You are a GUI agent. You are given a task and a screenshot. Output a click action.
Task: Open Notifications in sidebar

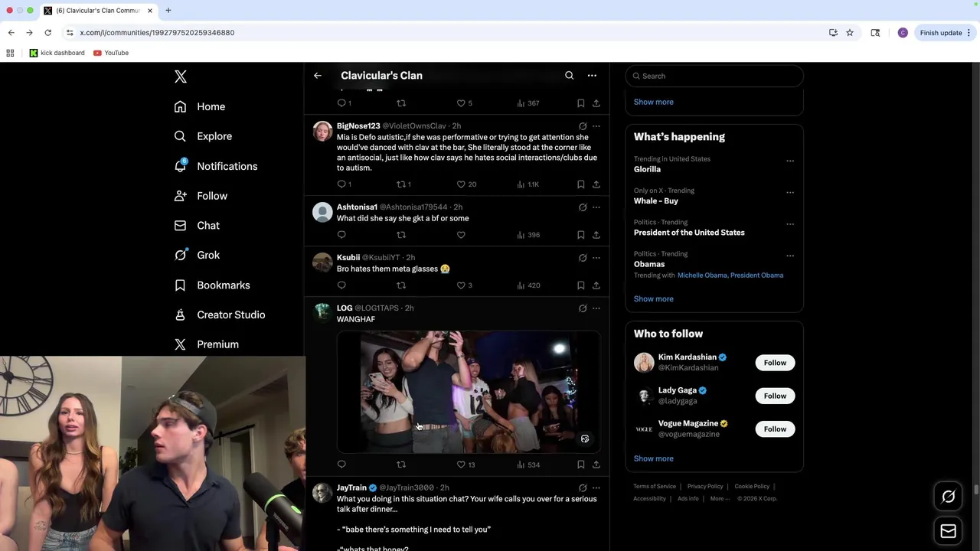coord(216,166)
